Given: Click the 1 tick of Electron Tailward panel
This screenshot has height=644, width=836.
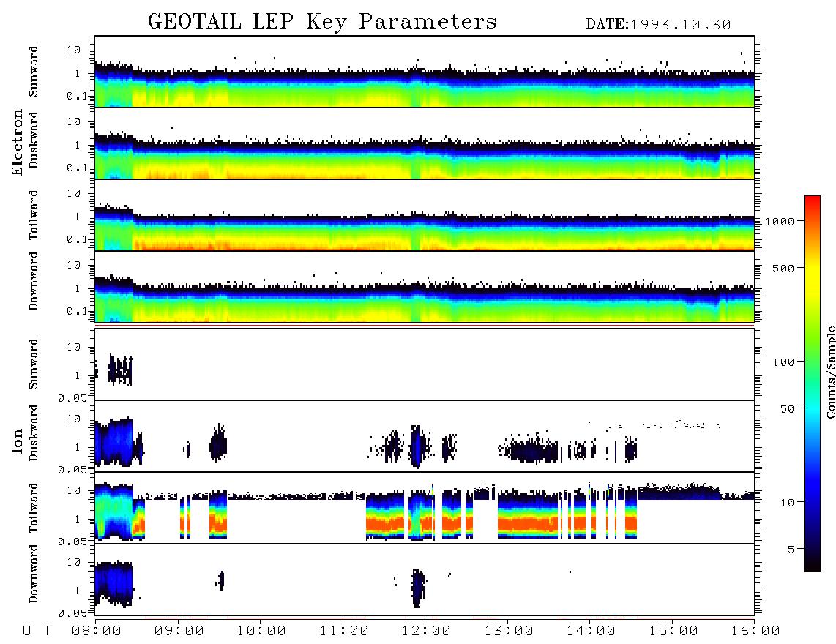Looking at the screenshot, I should (78, 217).
